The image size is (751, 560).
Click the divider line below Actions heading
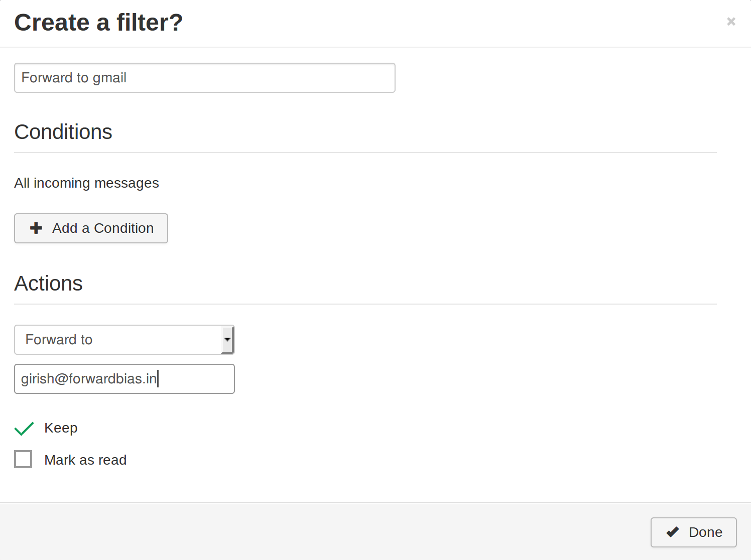click(x=365, y=304)
